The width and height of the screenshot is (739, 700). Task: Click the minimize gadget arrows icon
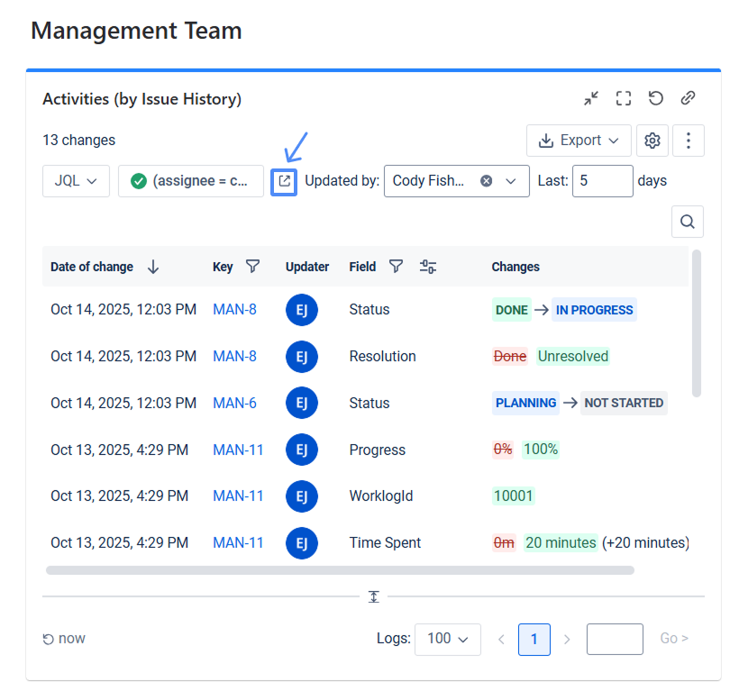coord(591,98)
